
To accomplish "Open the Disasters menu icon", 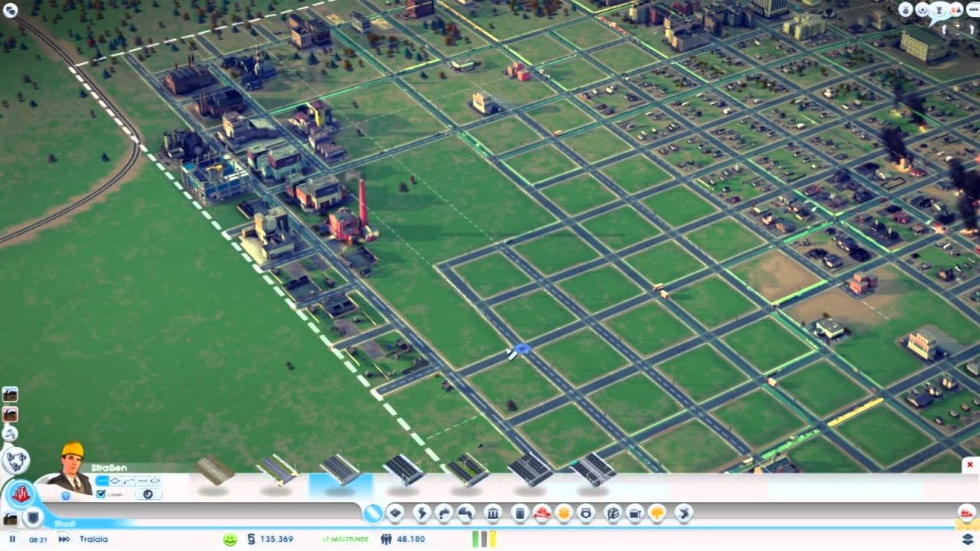I will click(x=684, y=514).
